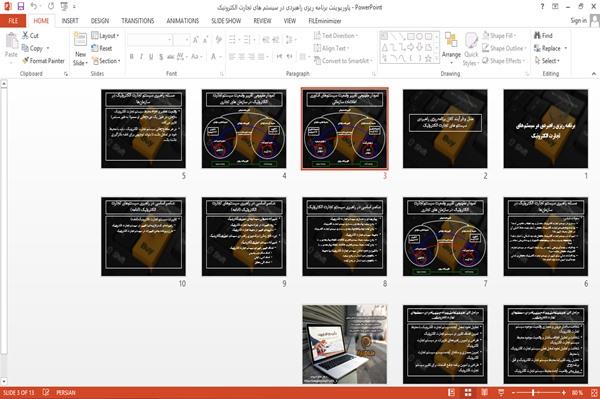Image resolution: width=600 pixels, height=399 pixels.
Task: Fit slide to current window icon
Action: 593,392
